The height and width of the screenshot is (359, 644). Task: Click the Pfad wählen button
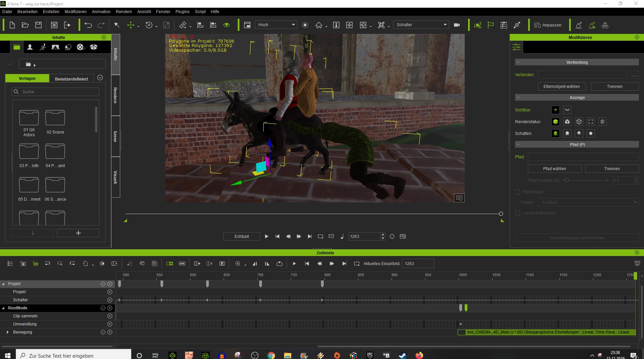(555, 169)
